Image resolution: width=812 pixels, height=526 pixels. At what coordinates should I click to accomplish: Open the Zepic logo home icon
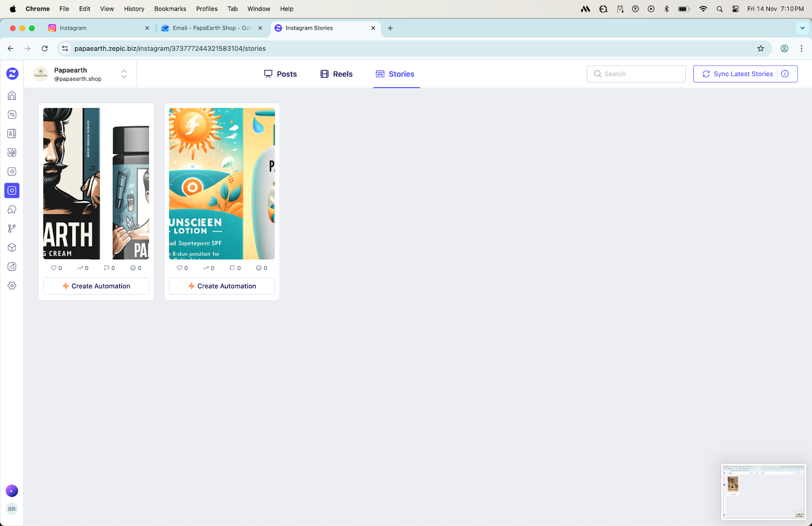tap(12, 74)
